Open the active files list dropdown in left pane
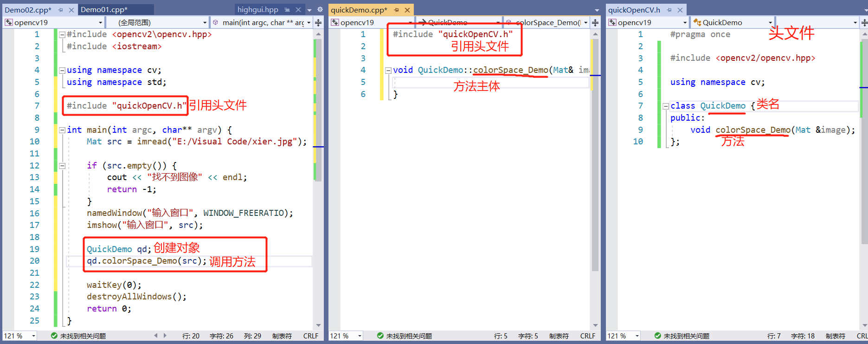Screen dimensions: 868x344 coord(309,10)
